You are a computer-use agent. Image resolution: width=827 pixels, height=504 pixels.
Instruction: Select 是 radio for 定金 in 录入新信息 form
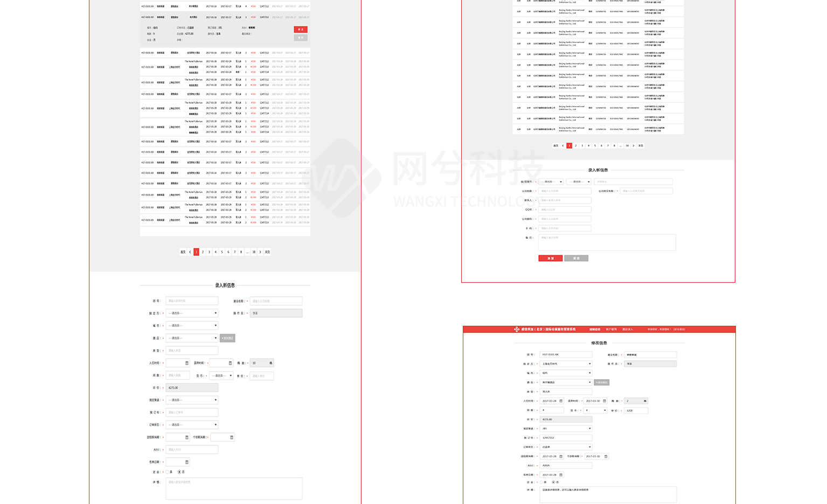coord(168,472)
